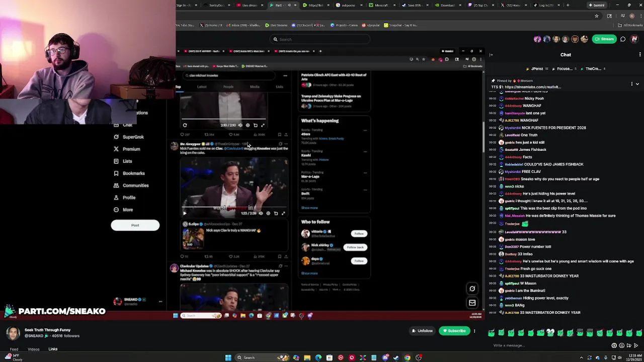The image size is (644, 362).
Task: Click the green Stream button
Action: 604,39
